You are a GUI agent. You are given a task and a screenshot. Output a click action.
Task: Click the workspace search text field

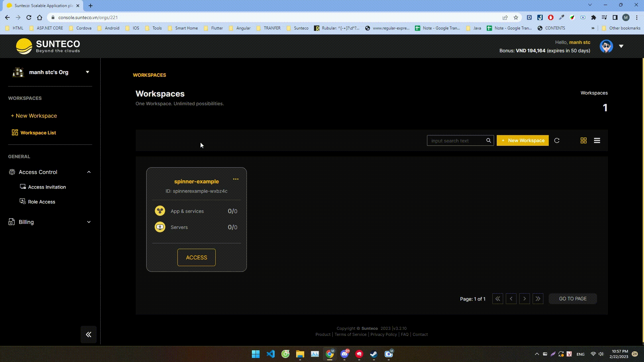click(x=457, y=141)
